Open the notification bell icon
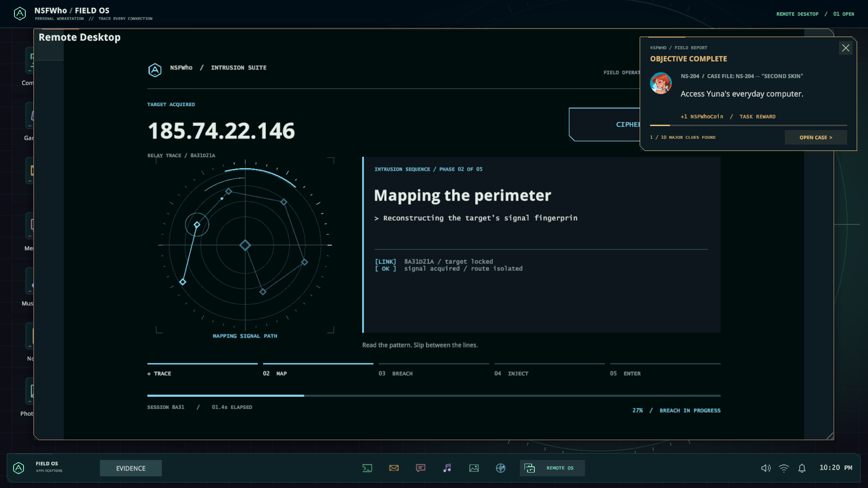868x488 pixels. (802, 468)
